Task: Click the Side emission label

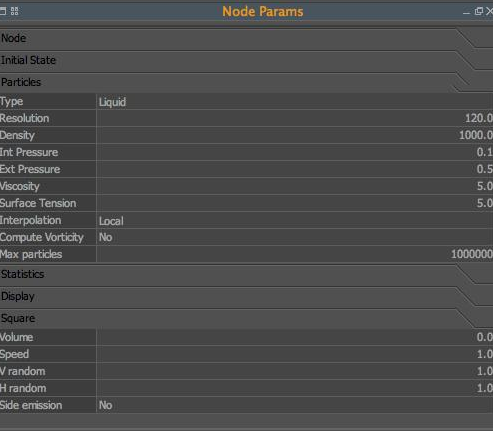Action: point(31,405)
